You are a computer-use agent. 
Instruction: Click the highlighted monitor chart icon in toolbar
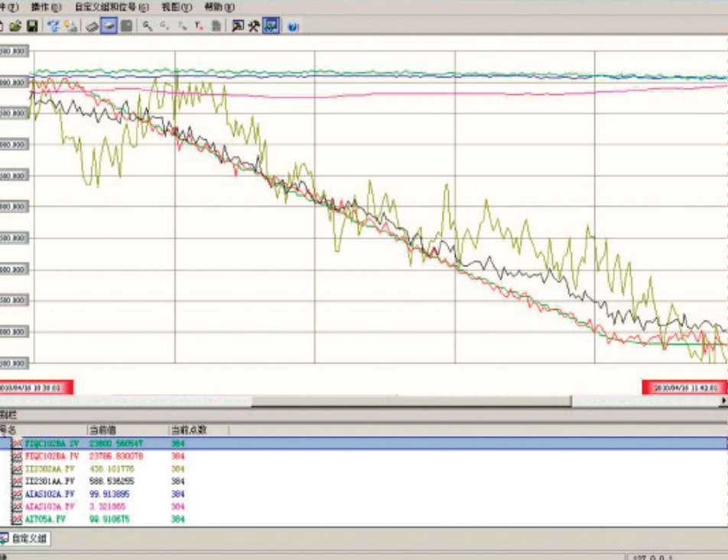271,26
